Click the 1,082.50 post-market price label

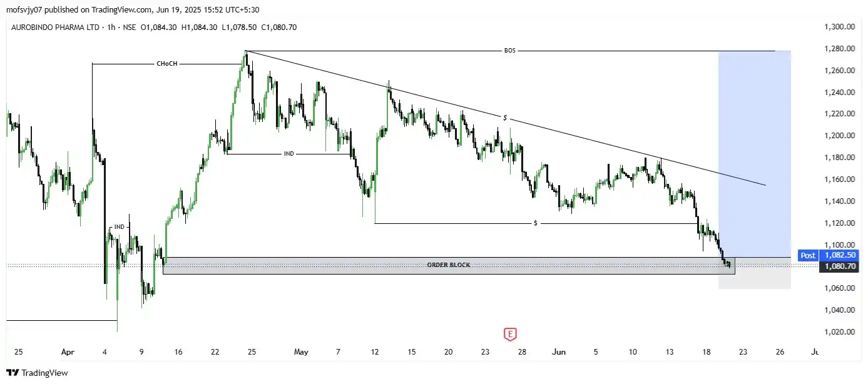click(840, 255)
